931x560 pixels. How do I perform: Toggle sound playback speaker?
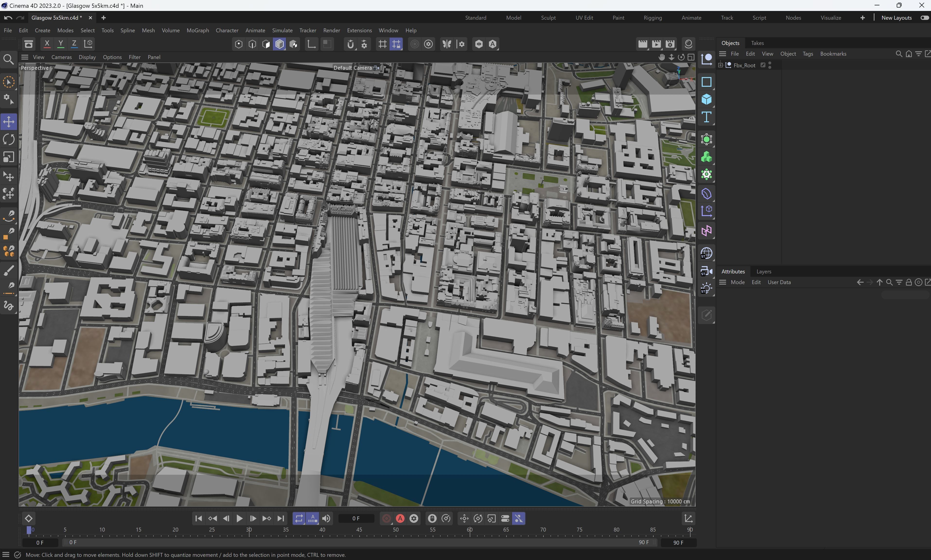coord(327,518)
